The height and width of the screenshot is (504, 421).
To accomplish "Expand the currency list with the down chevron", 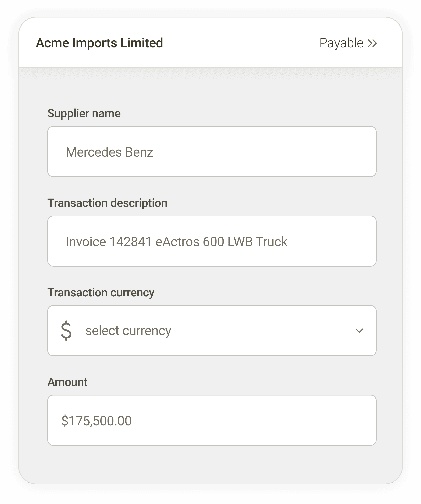I will pos(359,331).
